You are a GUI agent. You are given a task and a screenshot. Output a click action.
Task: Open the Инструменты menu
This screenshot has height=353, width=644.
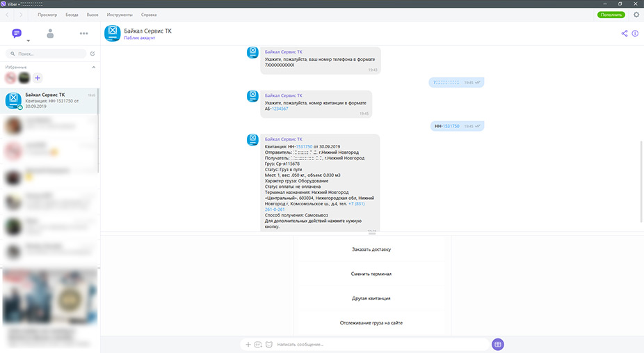click(118, 15)
